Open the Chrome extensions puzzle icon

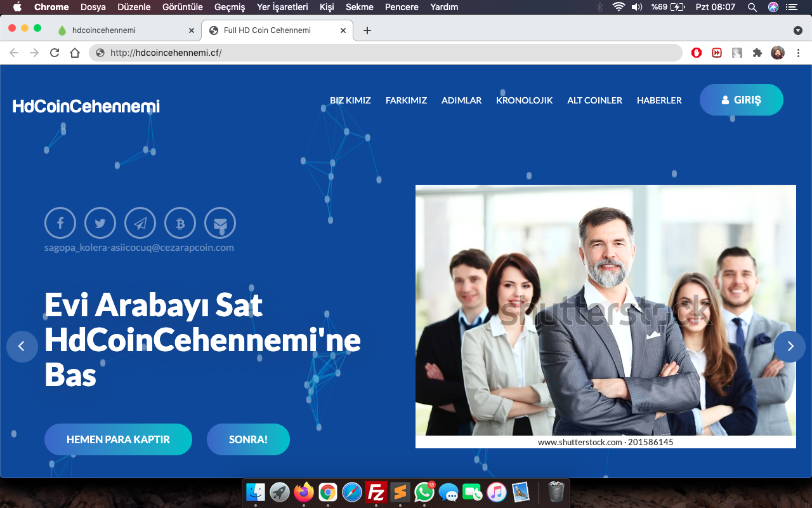757,53
